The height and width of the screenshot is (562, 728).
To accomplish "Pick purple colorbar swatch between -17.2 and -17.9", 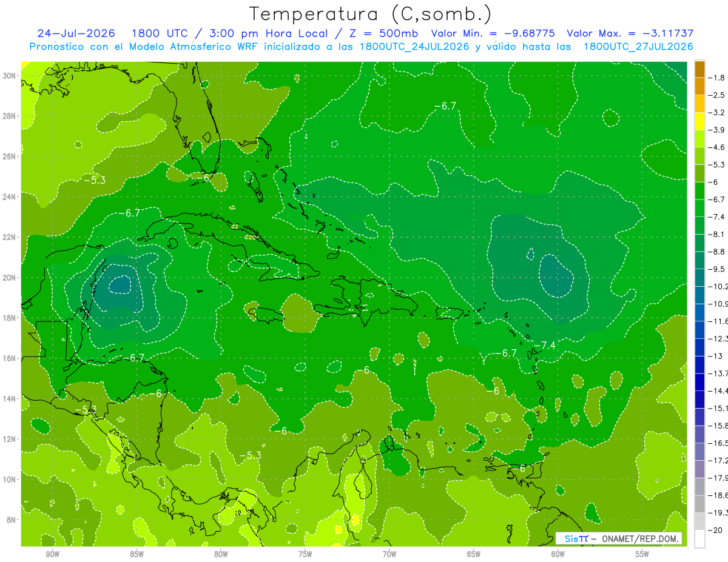I will tap(699, 469).
